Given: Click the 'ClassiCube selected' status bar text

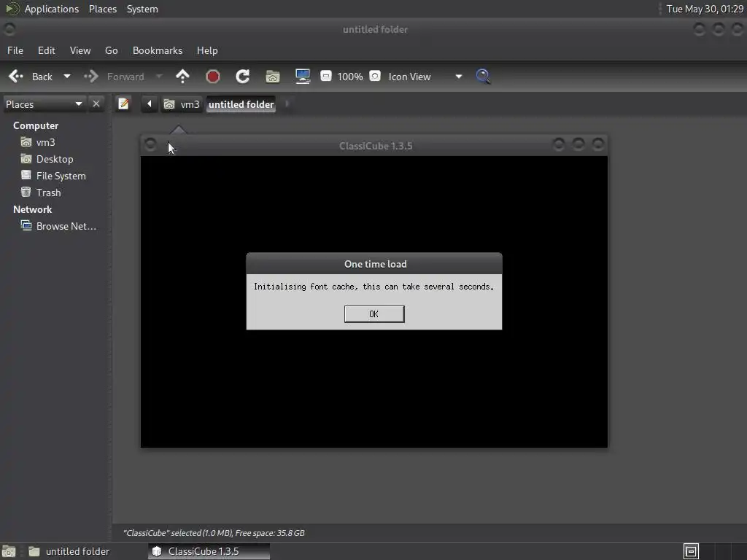Looking at the screenshot, I should click(x=214, y=533).
